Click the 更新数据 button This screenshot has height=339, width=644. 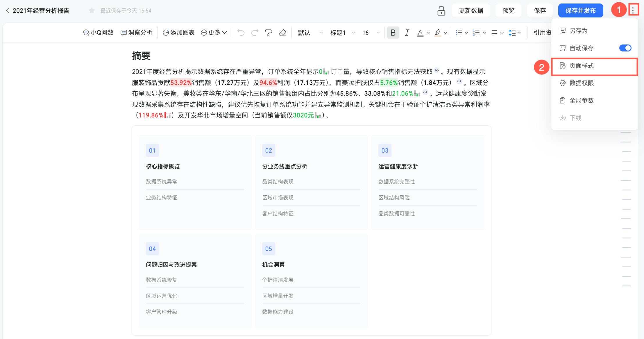[x=471, y=11]
